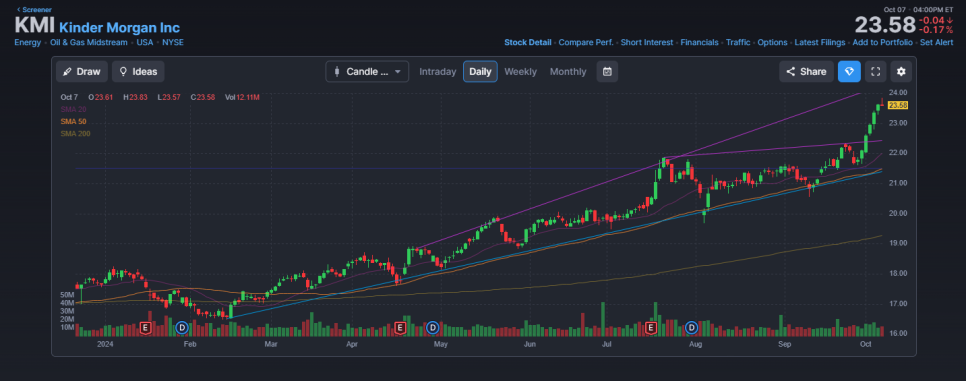Image resolution: width=966 pixels, height=381 pixels.
Task: Click the July earnings E marker
Action: click(651, 327)
